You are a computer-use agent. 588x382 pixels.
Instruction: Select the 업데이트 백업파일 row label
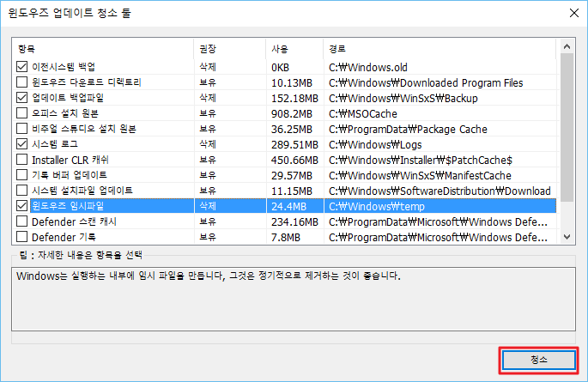pos(68,98)
